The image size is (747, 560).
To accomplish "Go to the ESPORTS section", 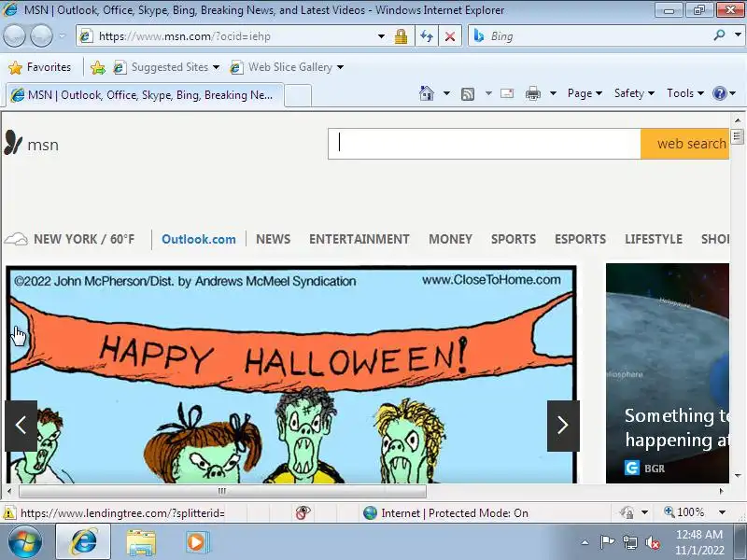I will [x=580, y=239].
